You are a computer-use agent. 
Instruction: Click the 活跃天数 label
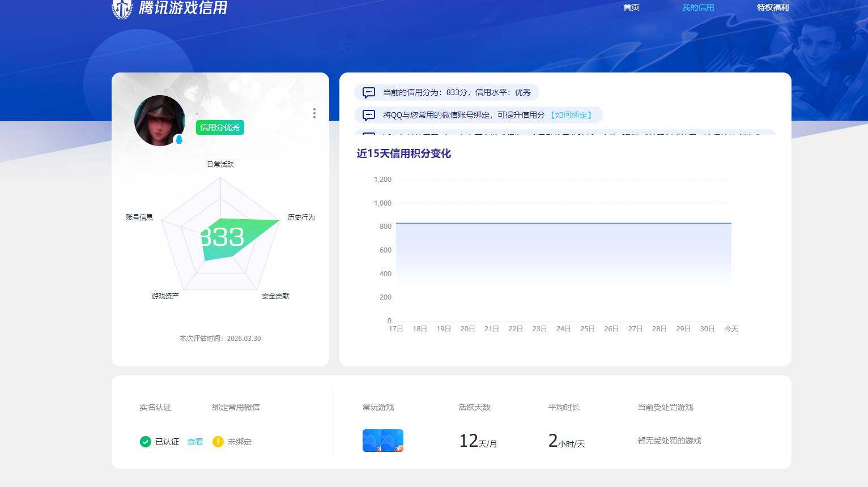coord(474,407)
